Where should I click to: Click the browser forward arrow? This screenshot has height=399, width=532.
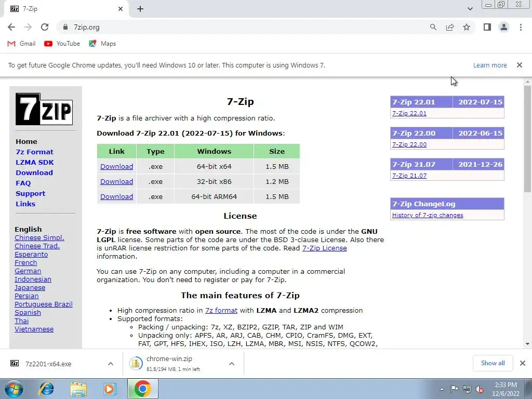point(28,27)
